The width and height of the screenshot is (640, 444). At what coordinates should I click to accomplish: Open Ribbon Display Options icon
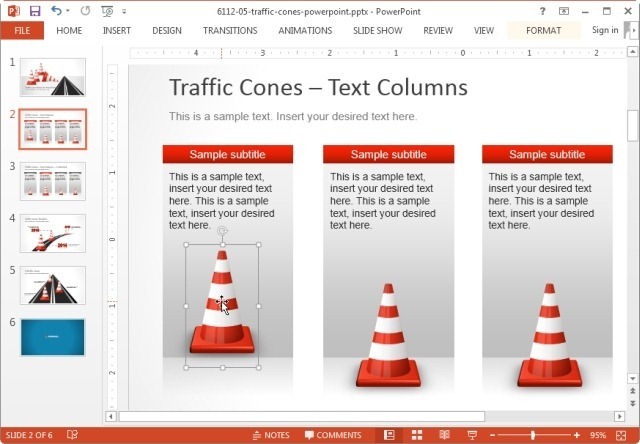coord(564,11)
